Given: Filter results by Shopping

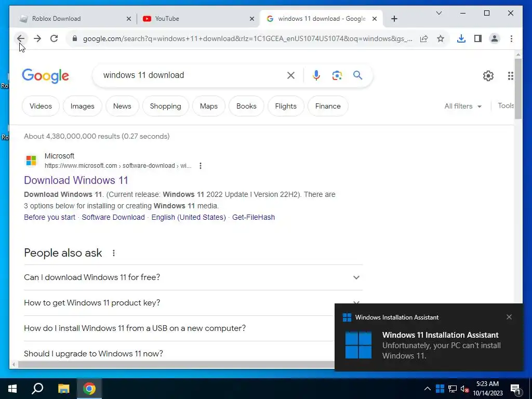Looking at the screenshot, I should (x=166, y=106).
